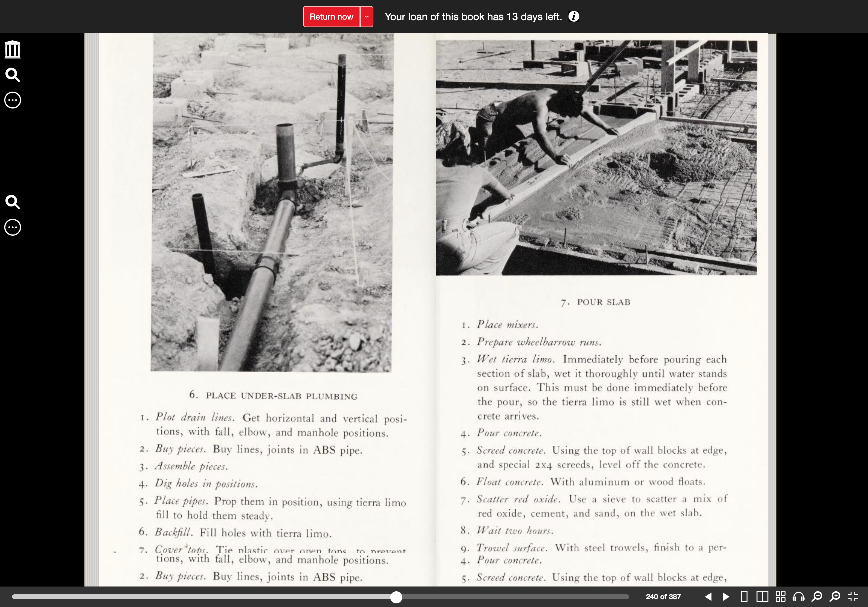Click the text Prepare wheelbarrow runs
This screenshot has height=607, width=868.
[x=539, y=342]
